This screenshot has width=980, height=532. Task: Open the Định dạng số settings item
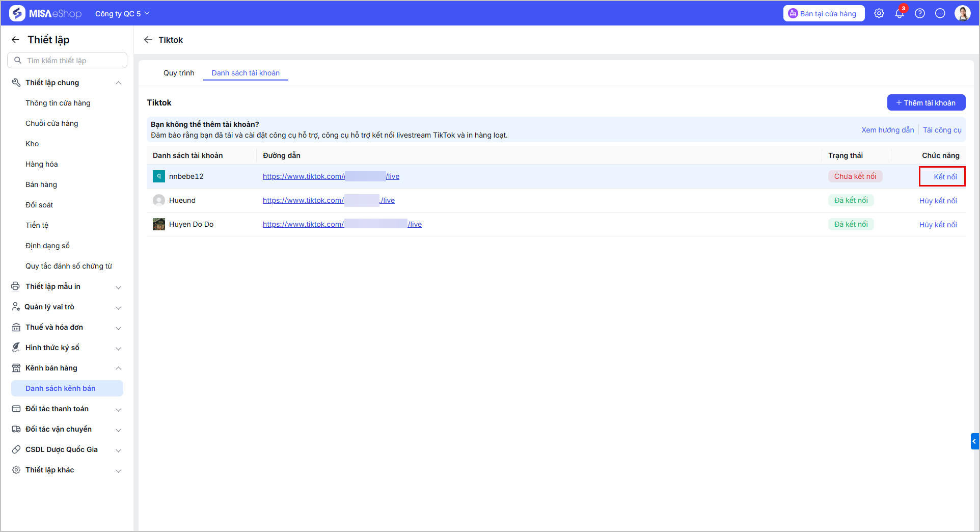47,246
